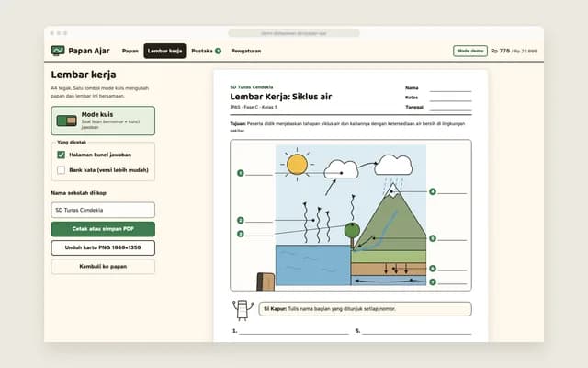Click the Tanggal blank line

pyautogui.click(x=450, y=110)
